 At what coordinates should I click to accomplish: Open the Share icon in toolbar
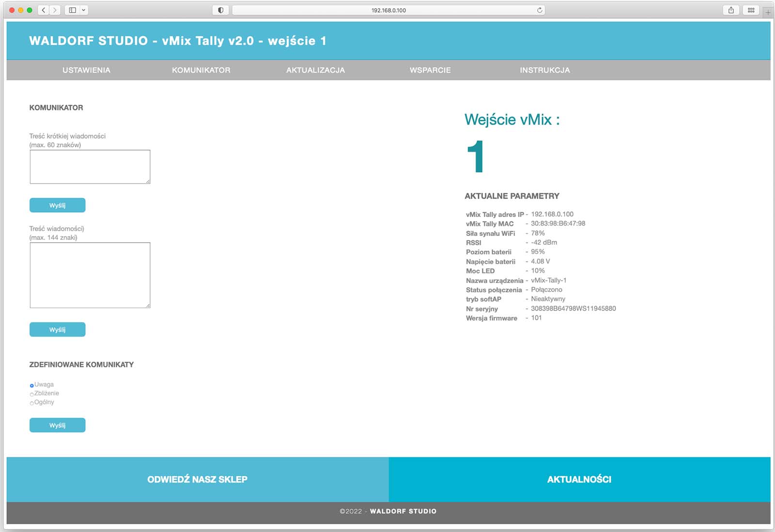point(731,10)
